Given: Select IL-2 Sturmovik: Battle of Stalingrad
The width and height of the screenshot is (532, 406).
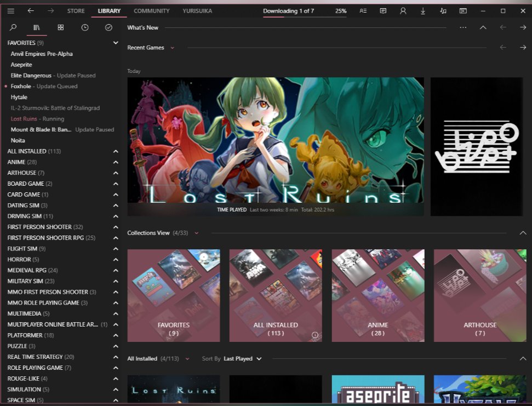Looking at the screenshot, I should pos(55,108).
